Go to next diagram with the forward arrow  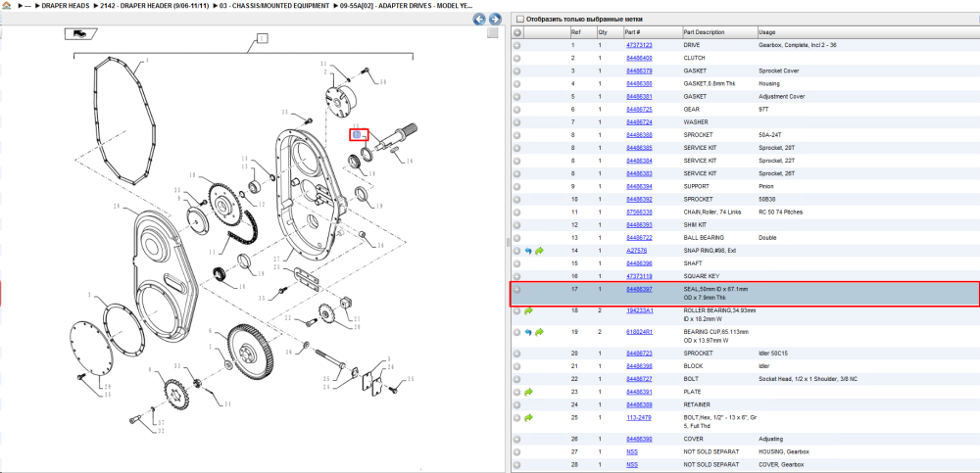click(494, 20)
